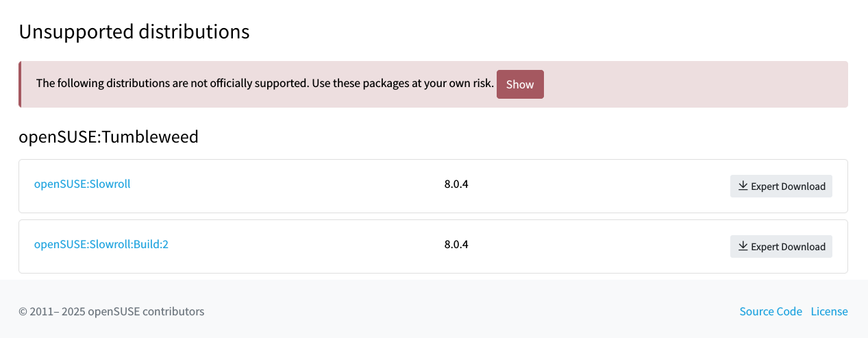Click the red left border of warning banner
Image resolution: width=868 pixels, height=338 pixels.
click(x=20, y=84)
